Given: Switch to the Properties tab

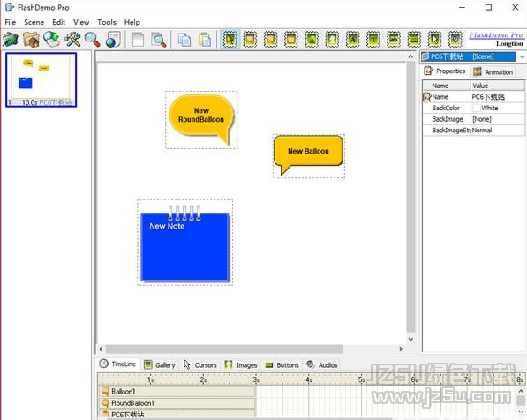Looking at the screenshot, I should (x=445, y=71).
